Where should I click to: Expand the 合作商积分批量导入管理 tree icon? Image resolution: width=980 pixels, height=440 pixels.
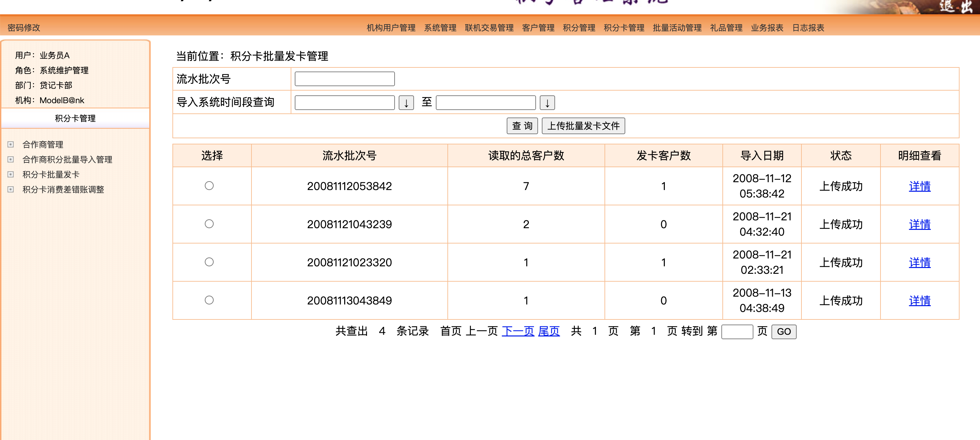point(11,159)
